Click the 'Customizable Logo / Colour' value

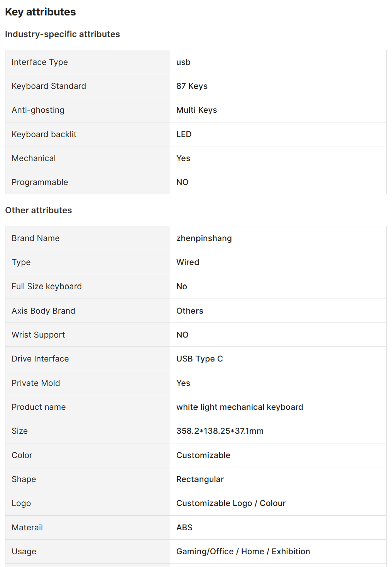[231, 503]
